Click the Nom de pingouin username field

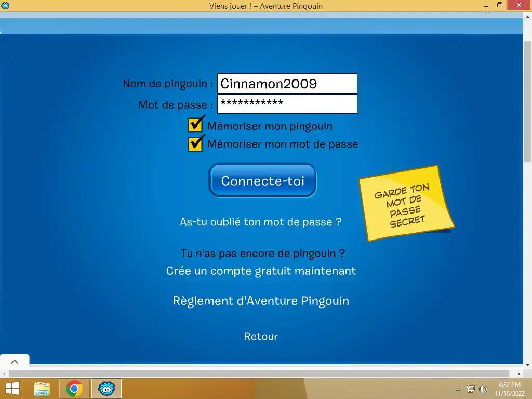(x=287, y=84)
